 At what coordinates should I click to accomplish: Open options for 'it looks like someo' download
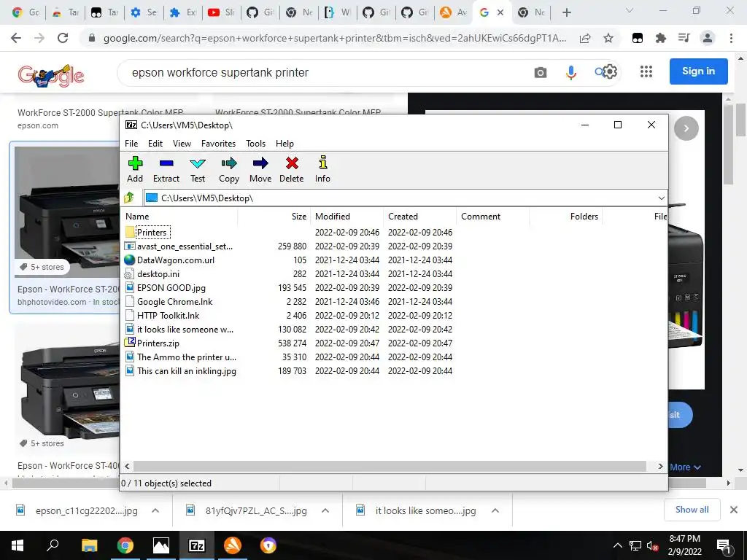pos(495,510)
